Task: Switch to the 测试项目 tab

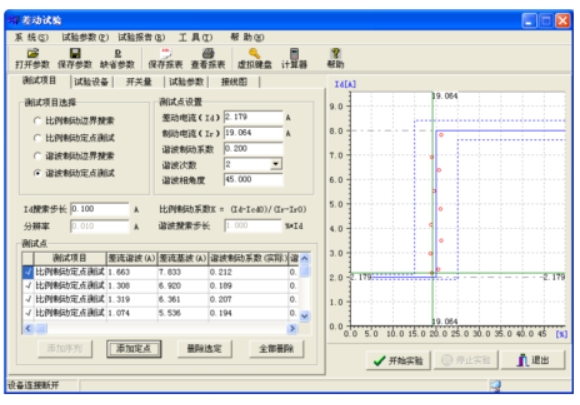Action: click(39, 81)
